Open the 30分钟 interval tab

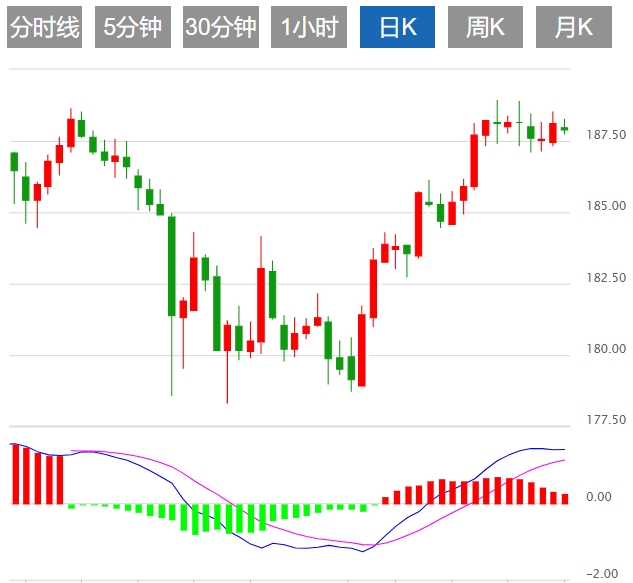220,27
